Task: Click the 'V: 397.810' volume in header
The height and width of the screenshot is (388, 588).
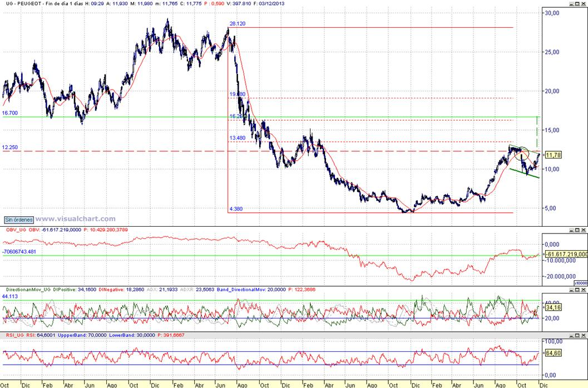Action: pos(239,3)
